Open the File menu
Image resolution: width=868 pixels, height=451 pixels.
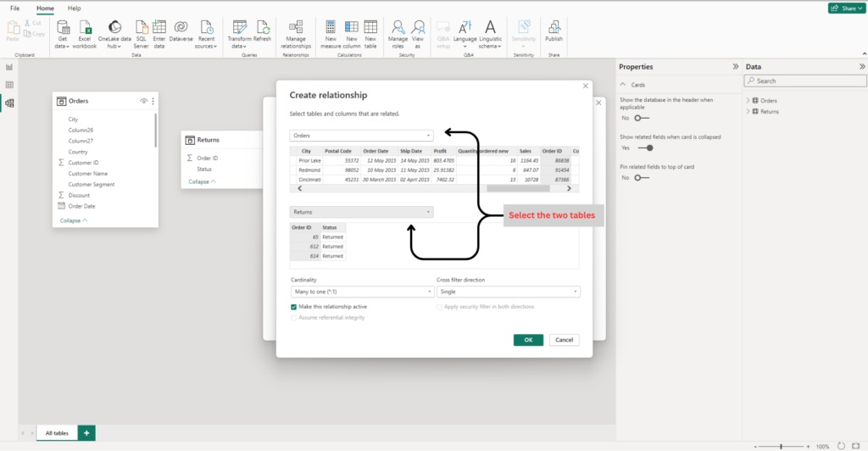click(15, 8)
